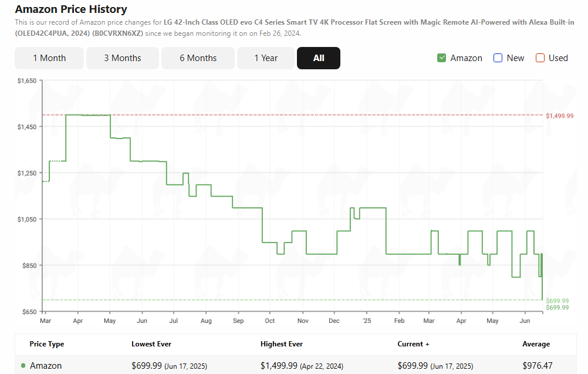The image size is (588, 374).
Task: Click the Aug label on the x-axis
Action: tap(206, 321)
